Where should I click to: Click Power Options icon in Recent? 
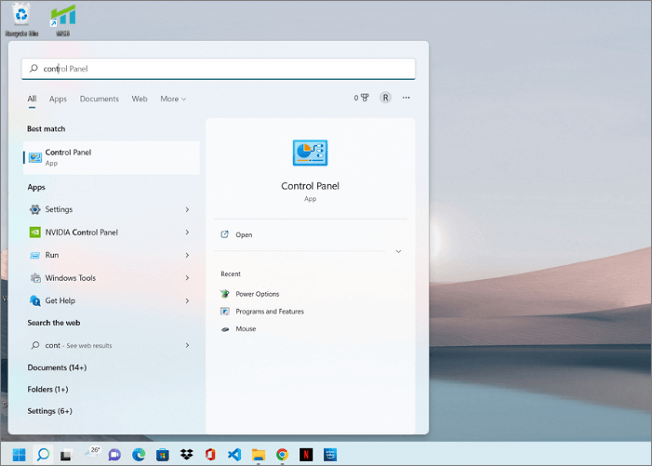[x=225, y=294]
